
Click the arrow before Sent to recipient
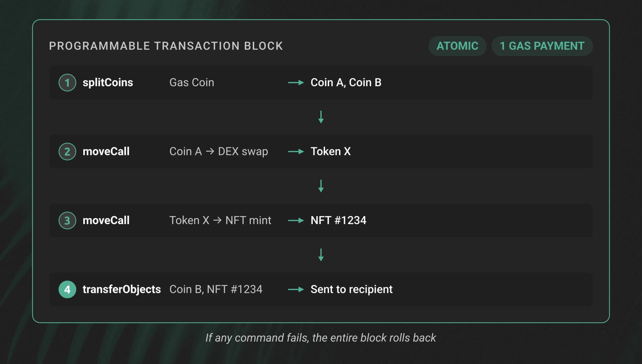pos(296,290)
